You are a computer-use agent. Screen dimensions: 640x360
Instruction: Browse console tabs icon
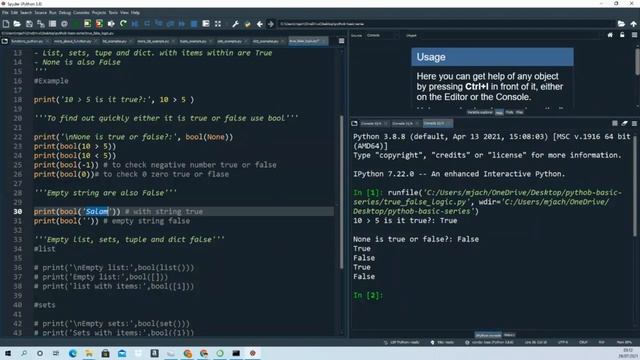[354, 123]
